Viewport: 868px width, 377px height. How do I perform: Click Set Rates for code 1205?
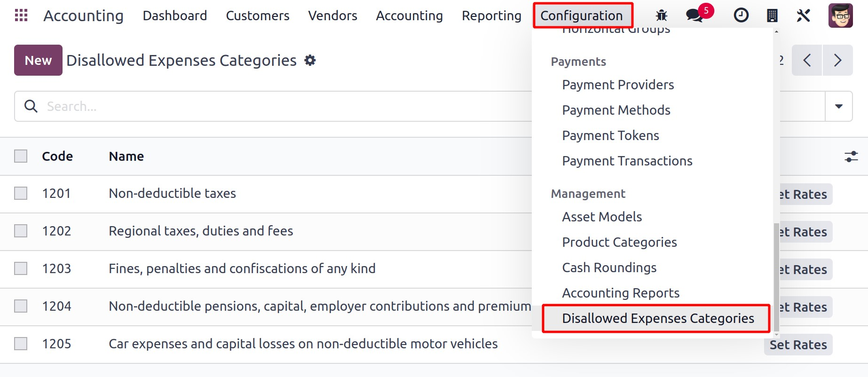[x=798, y=345]
